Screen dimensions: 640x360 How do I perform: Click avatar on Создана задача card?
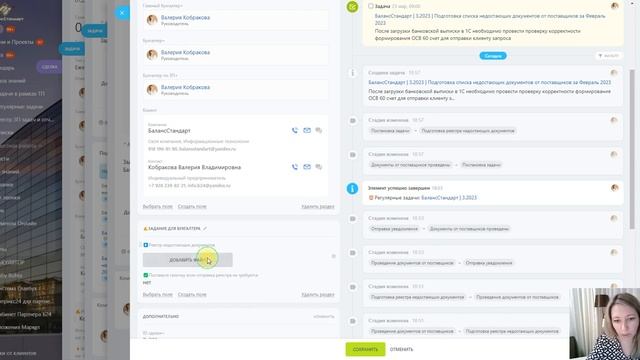click(614, 73)
